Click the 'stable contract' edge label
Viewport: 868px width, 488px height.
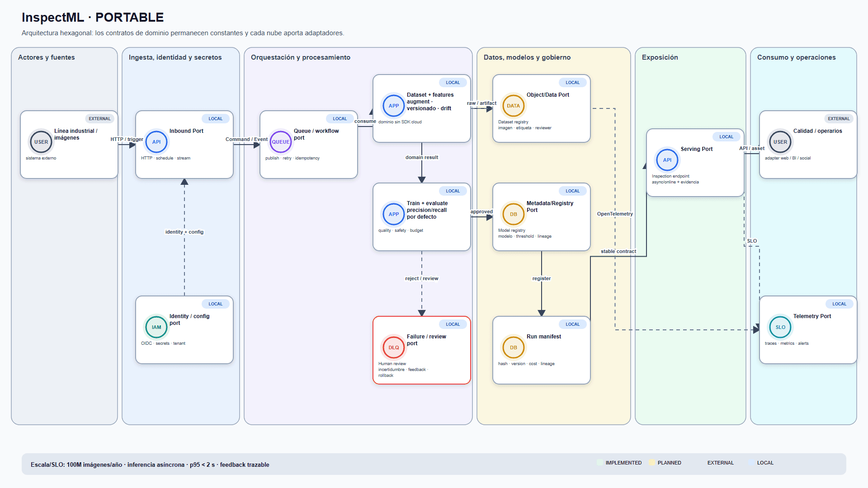pyautogui.click(x=618, y=251)
